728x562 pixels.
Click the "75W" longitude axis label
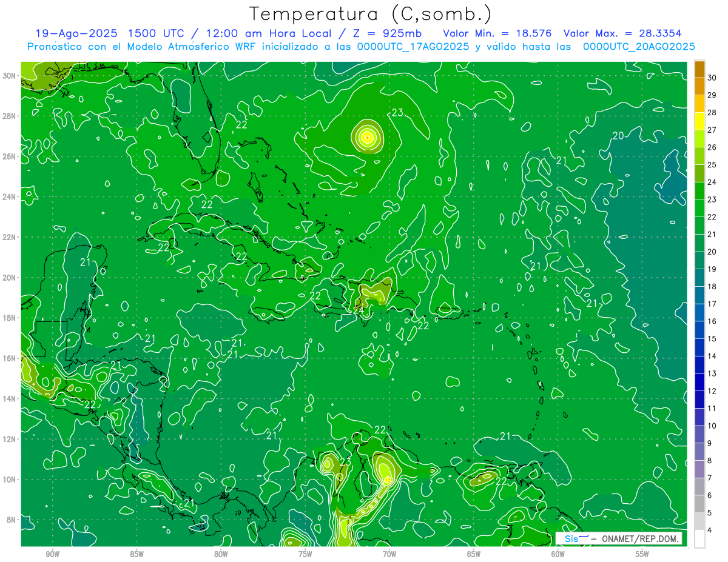(x=305, y=554)
